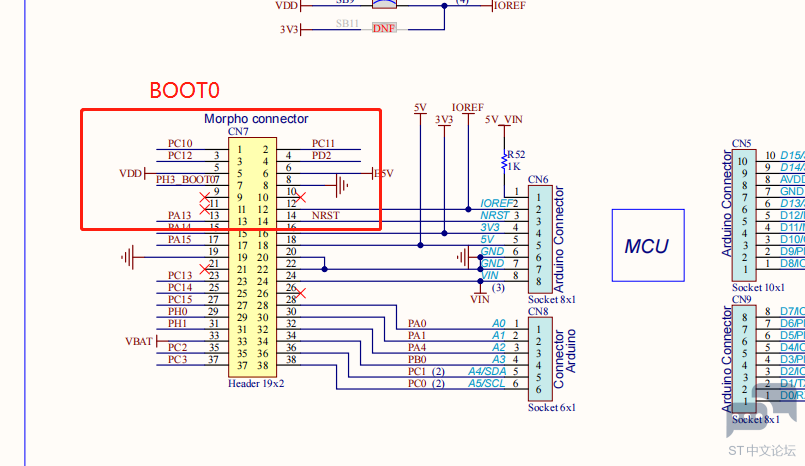Click the italic 3V3 pin name on CN6

click(x=490, y=227)
